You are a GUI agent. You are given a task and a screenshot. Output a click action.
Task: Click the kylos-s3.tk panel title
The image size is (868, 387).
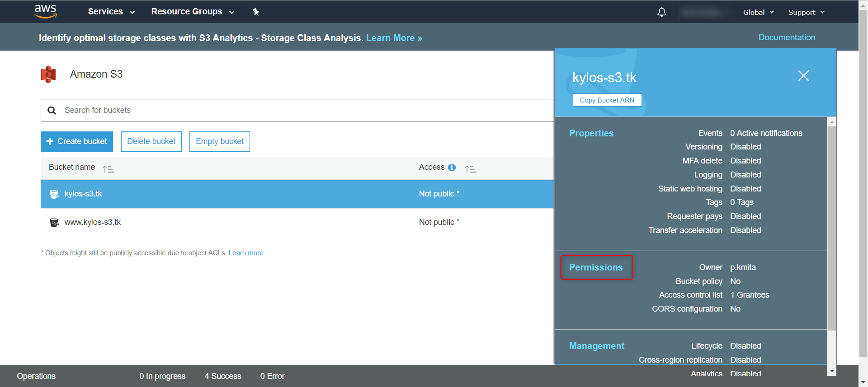click(x=604, y=78)
